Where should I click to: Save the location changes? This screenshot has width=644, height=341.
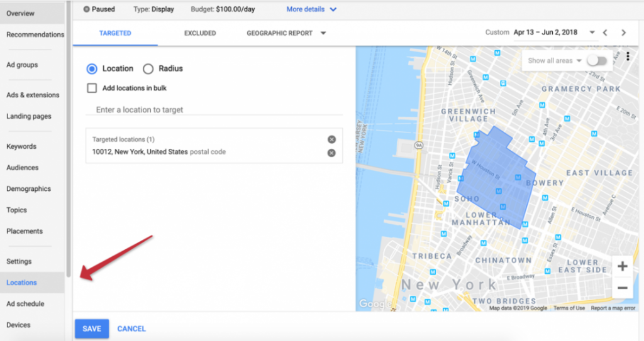coord(92,328)
